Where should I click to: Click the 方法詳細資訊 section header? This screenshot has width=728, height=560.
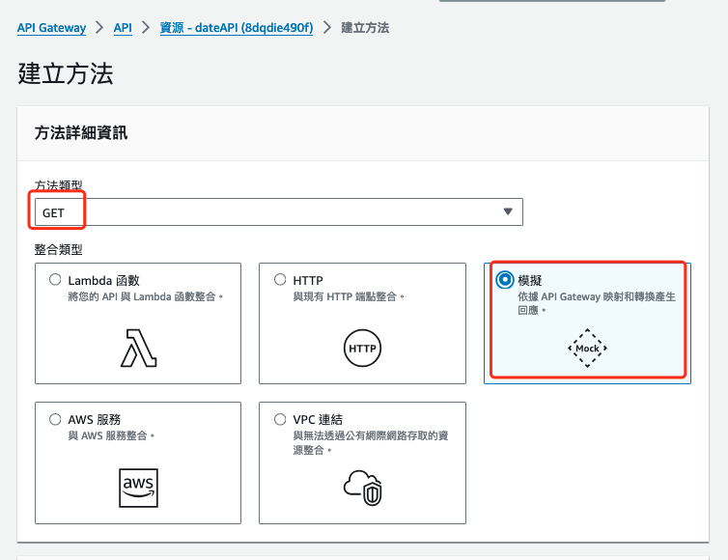click(81, 133)
